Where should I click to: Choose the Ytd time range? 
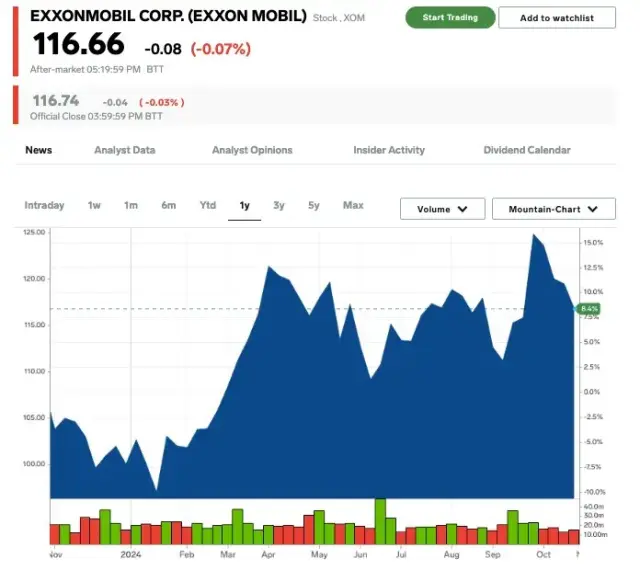coord(207,205)
